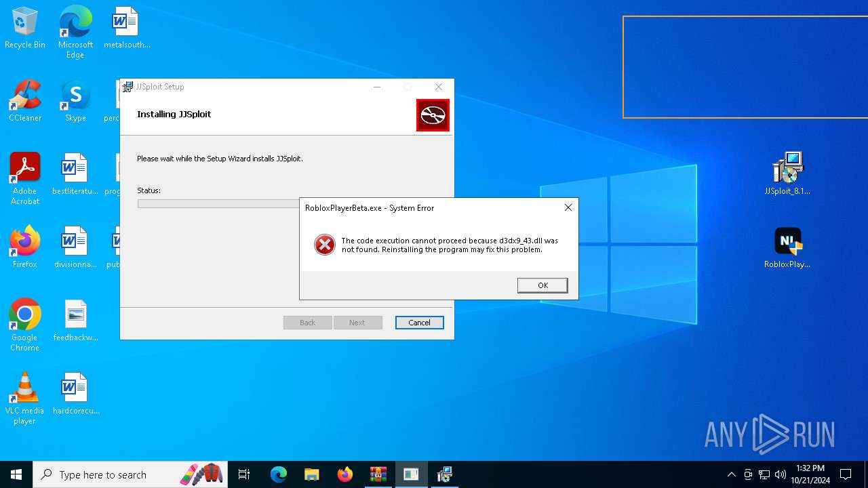The image size is (868, 488).
Task: Select the JJSploit_8.1 installer on desktop
Action: pyautogui.click(x=787, y=174)
